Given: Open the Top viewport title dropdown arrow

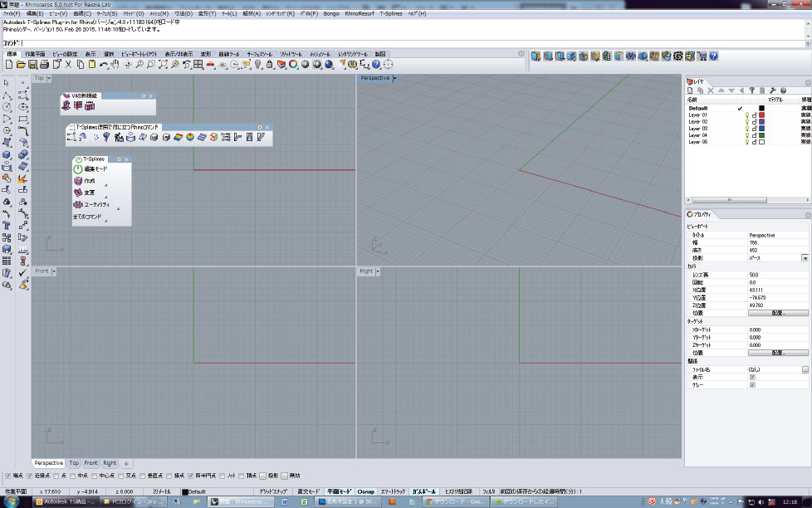Looking at the screenshot, I should [49, 78].
